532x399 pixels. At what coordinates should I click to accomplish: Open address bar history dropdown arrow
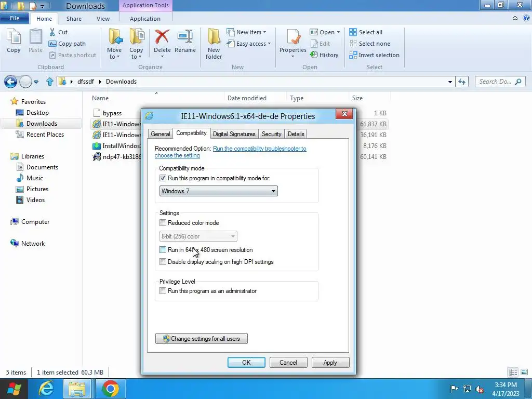450,82
